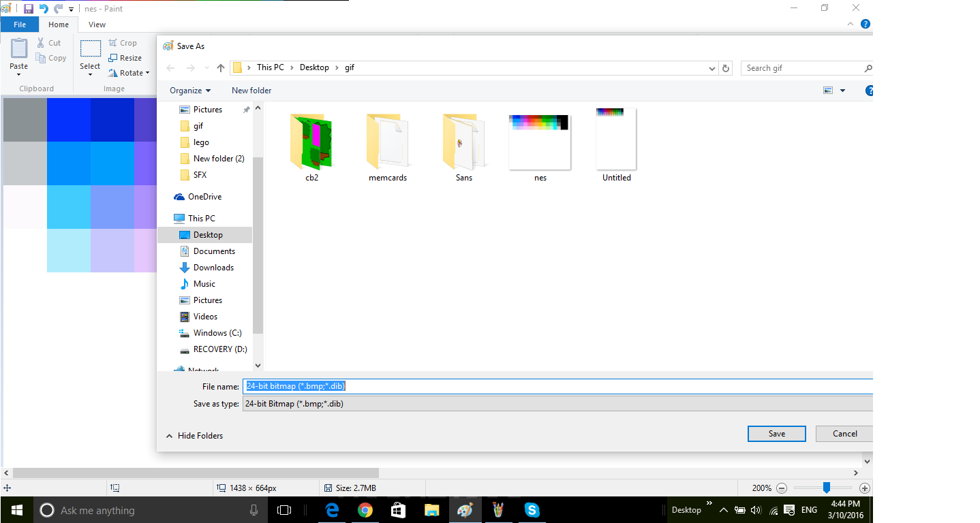Image resolution: width=980 pixels, height=523 pixels.
Task: Open the recent locations dropdown beside Forward
Action: click(x=206, y=68)
